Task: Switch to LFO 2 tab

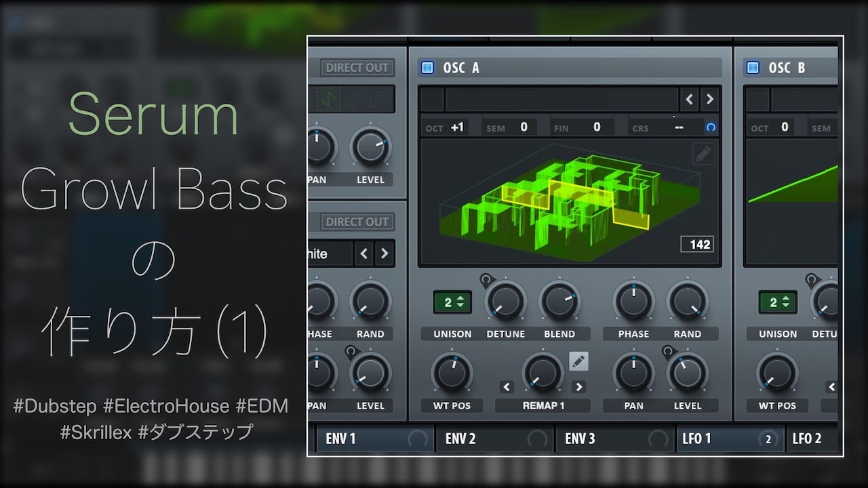Action: 813,439
